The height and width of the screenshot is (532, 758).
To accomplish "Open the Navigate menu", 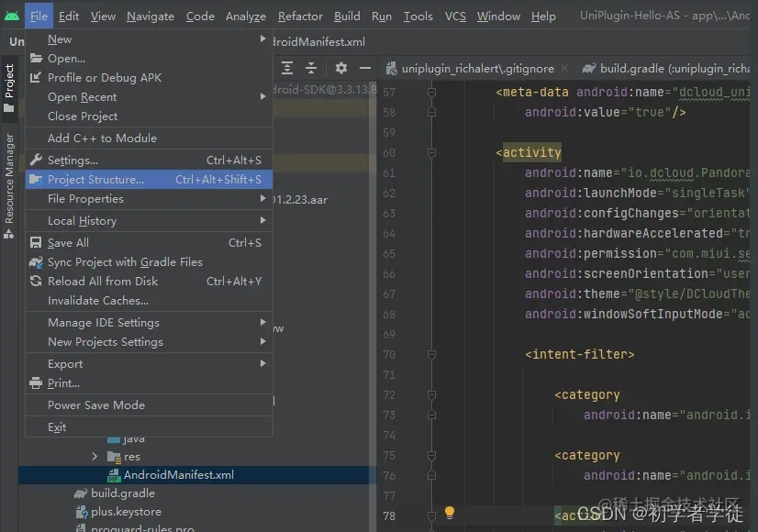I will [150, 17].
